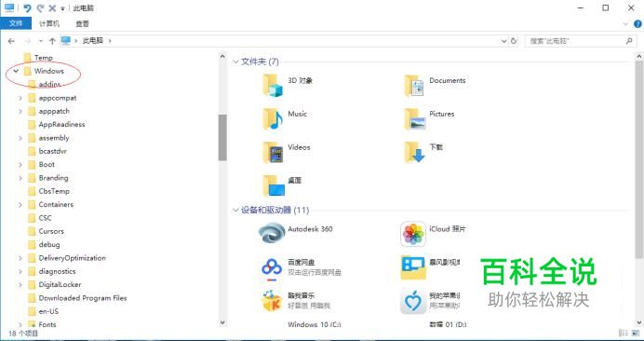644x341 pixels.
Task: Expand the DeliveryOptimization folder node
Action: tap(20, 258)
